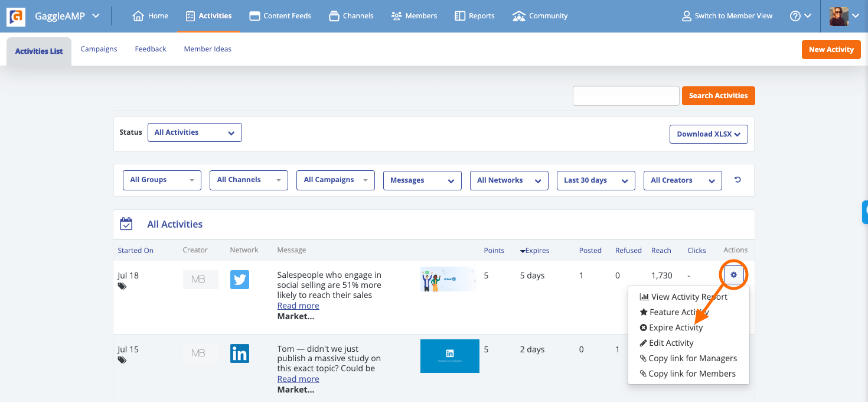
Task: Sort by Reach column header
Action: click(x=661, y=251)
